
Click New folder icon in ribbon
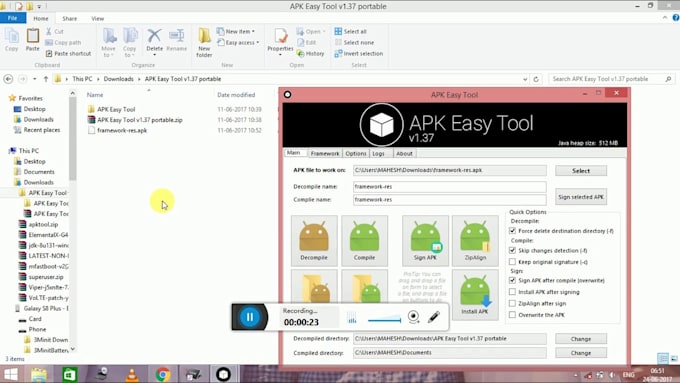pyautogui.click(x=204, y=42)
